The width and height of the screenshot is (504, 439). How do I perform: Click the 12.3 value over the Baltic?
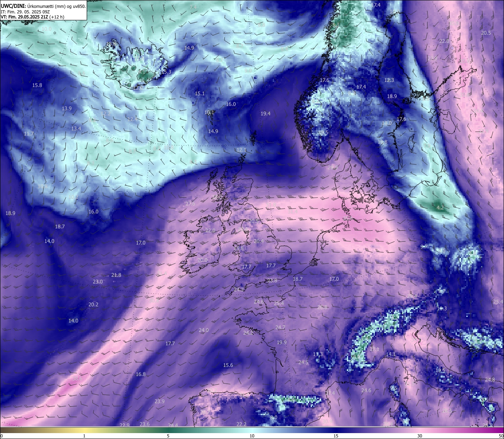click(389, 80)
